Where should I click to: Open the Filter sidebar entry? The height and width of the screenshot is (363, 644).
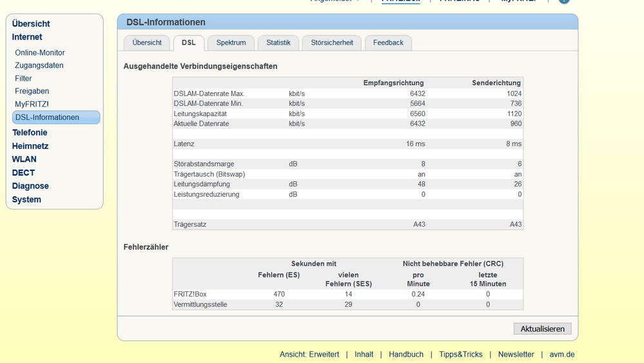(x=23, y=79)
